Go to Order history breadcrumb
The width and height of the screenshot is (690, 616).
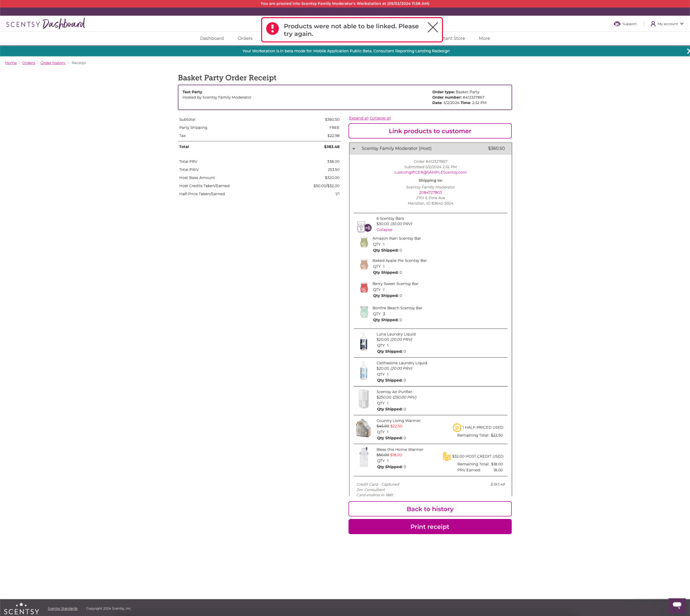click(53, 63)
